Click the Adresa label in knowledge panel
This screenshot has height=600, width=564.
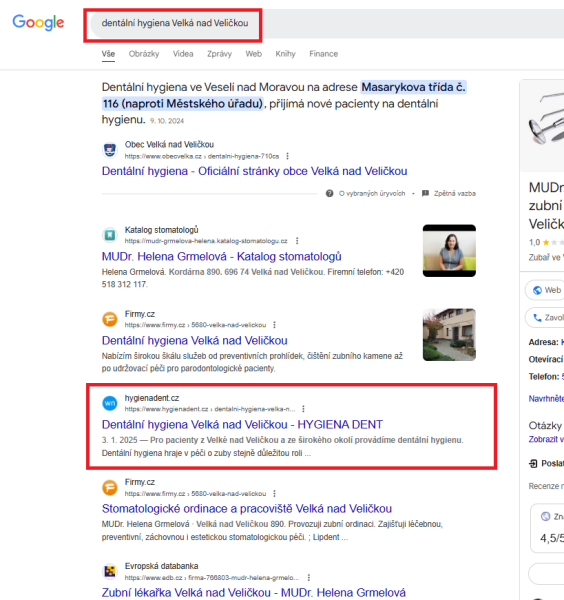[543, 342]
